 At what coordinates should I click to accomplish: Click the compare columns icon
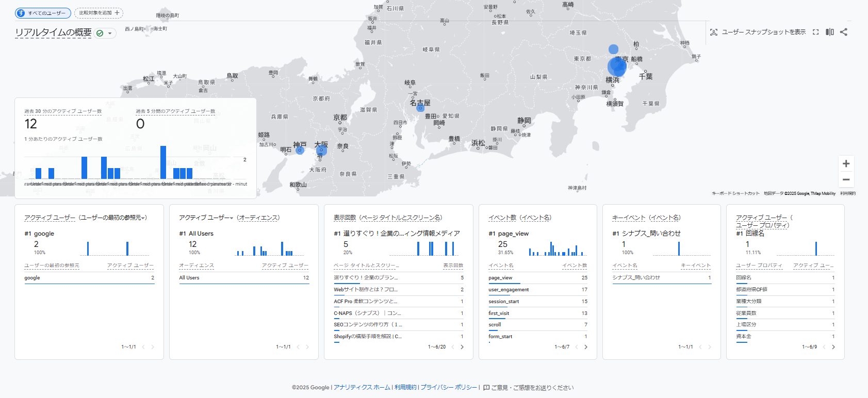(x=829, y=32)
